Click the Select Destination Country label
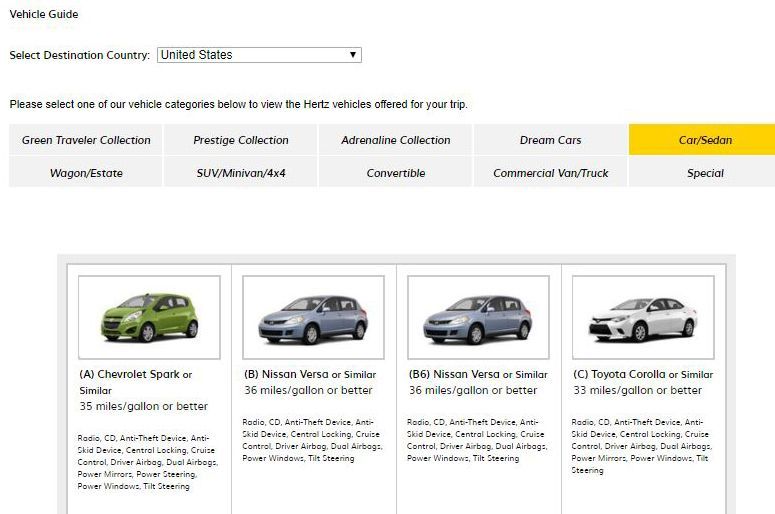The width and height of the screenshot is (775, 514). (80, 55)
